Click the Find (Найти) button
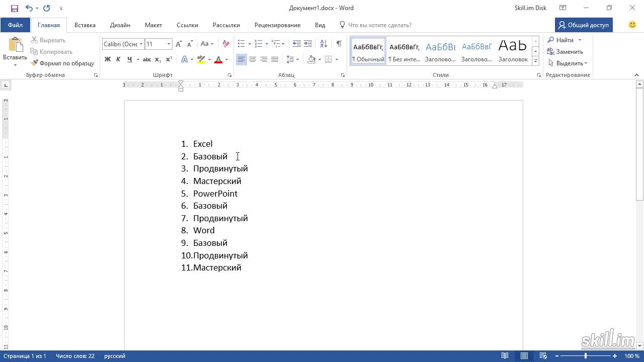The height and width of the screenshot is (362, 644). [561, 40]
